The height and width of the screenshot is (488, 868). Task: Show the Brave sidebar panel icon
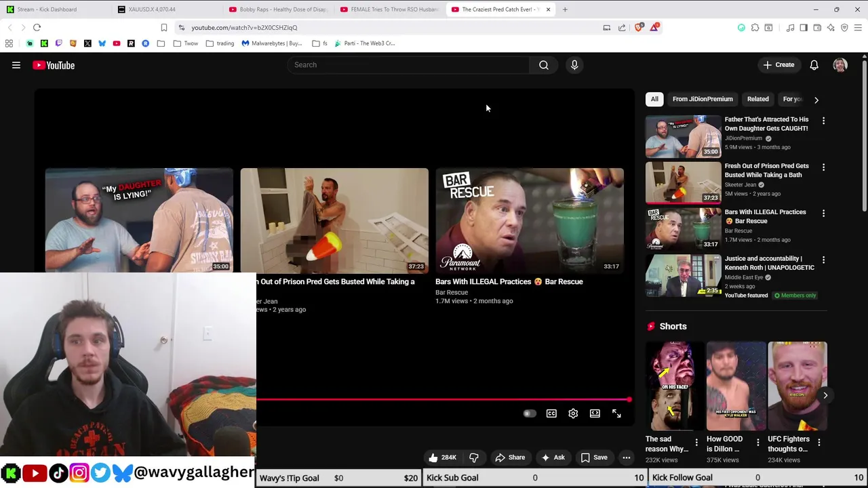(x=804, y=28)
